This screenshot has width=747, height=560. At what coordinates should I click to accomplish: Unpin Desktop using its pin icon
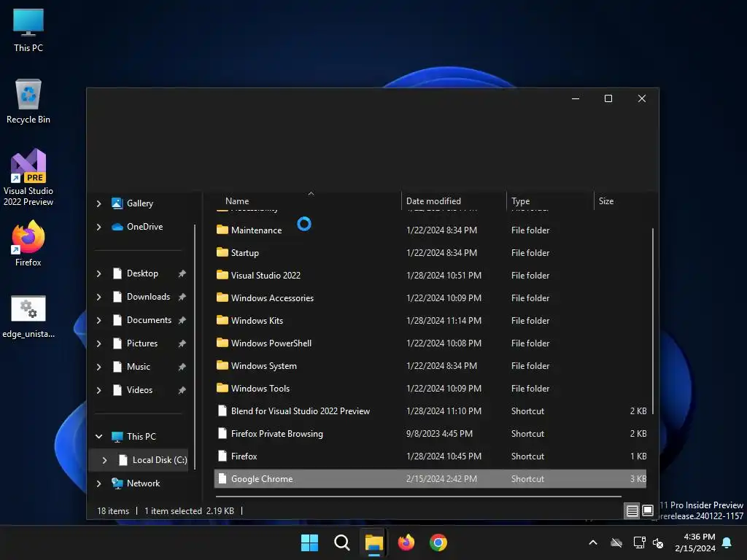182,274
